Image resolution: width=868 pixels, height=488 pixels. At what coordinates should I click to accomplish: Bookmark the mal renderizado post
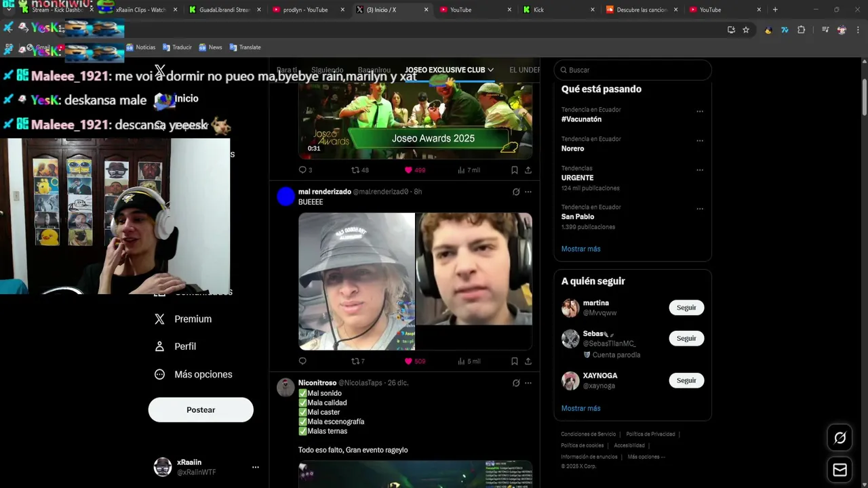(x=515, y=361)
